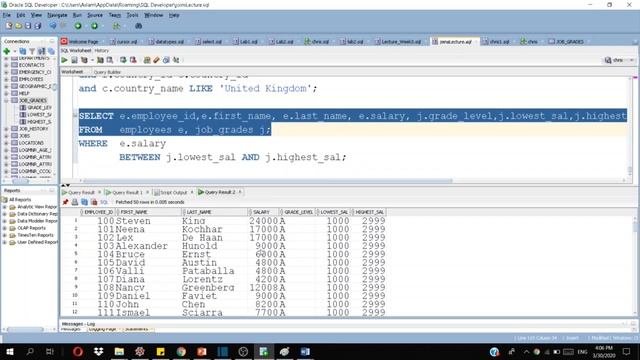
Task: Click the Run Statement green play button
Action: 64,60
